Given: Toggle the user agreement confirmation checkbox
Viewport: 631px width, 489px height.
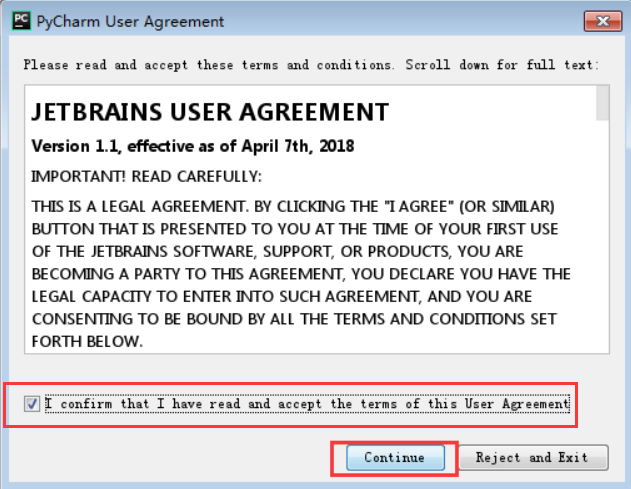Looking at the screenshot, I should (x=32, y=404).
